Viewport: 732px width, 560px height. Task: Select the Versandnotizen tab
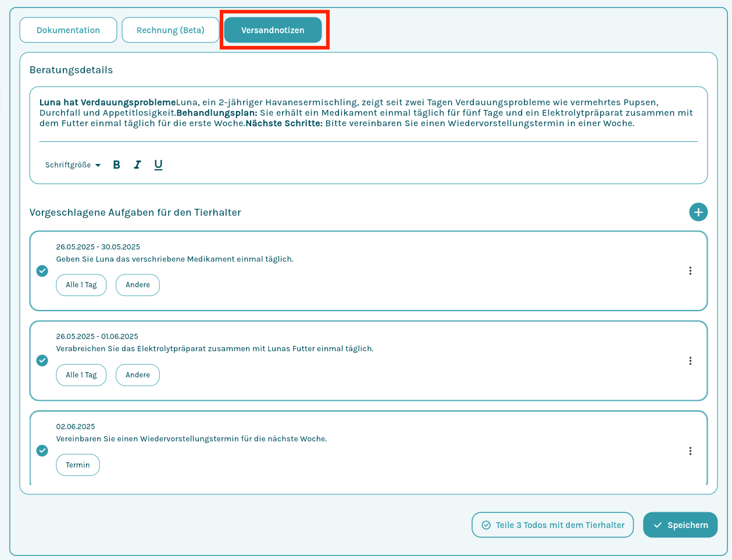(x=273, y=30)
